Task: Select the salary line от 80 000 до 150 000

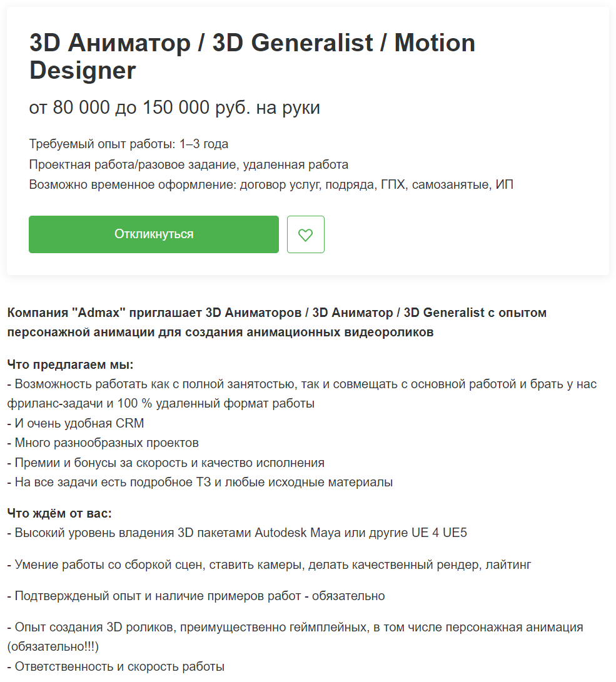Action: pos(174,107)
